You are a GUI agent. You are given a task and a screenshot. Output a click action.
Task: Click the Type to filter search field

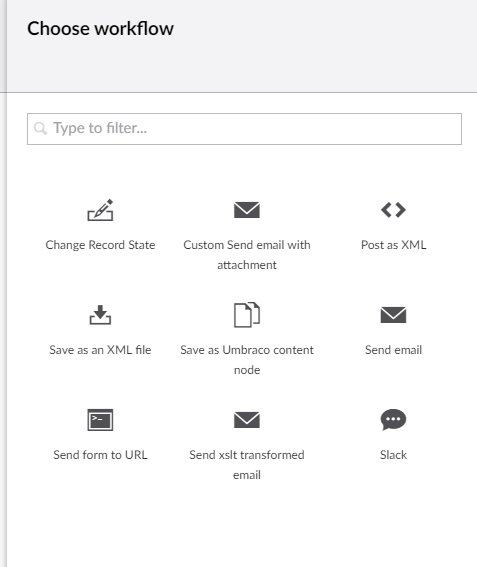click(x=244, y=129)
